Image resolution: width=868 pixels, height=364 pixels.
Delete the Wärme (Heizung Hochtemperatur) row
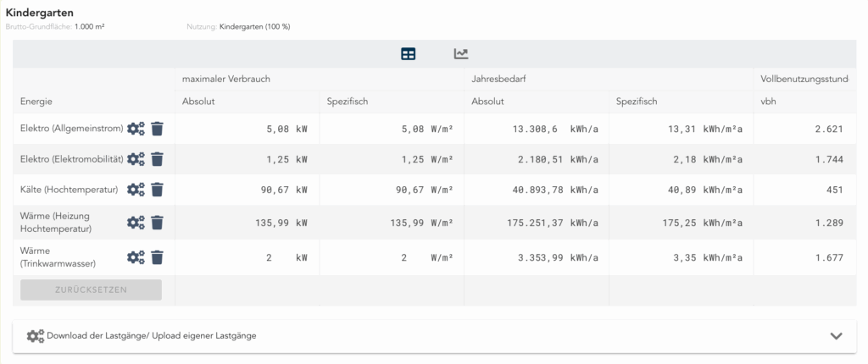(158, 223)
